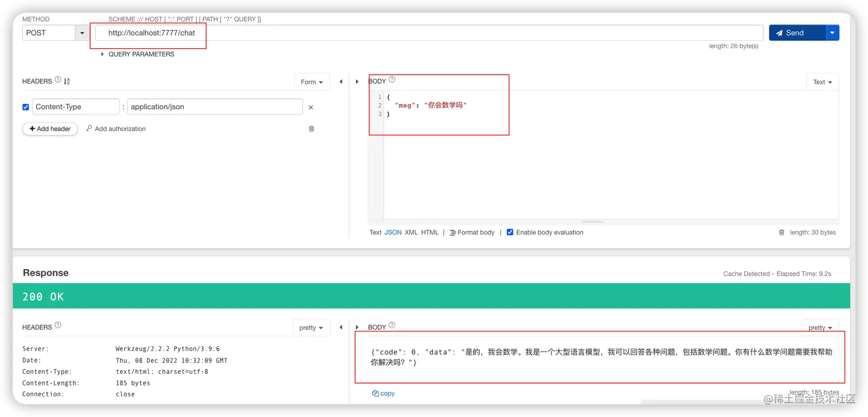
Task: Collapse request headers pane with left arrow
Action: pyautogui.click(x=340, y=82)
